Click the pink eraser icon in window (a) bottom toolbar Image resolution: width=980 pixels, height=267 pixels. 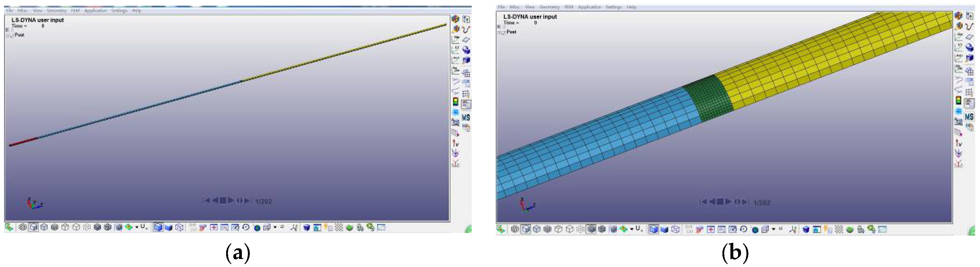coord(203,228)
